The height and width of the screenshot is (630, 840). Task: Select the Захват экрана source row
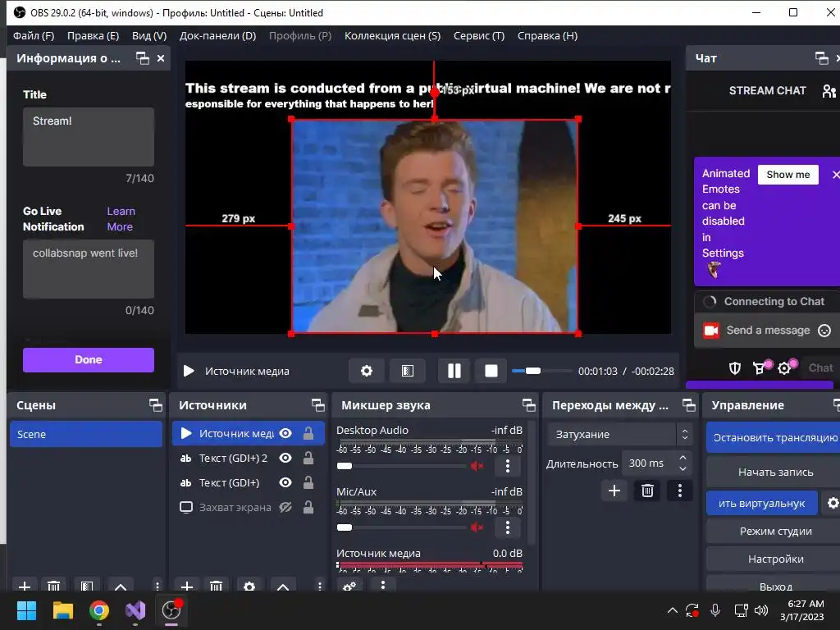[248, 507]
